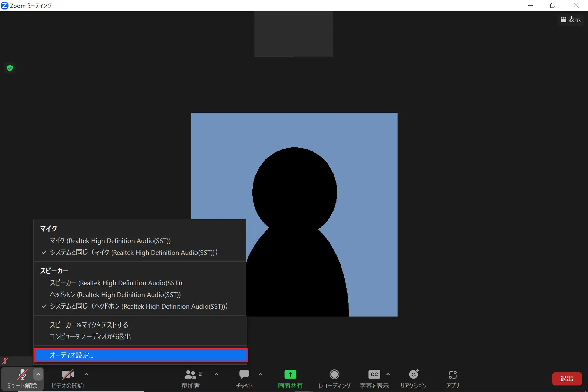Show captions with 字幕を表示 CC icon
The height and width of the screenshot is (392, 588).
point(374,374)
